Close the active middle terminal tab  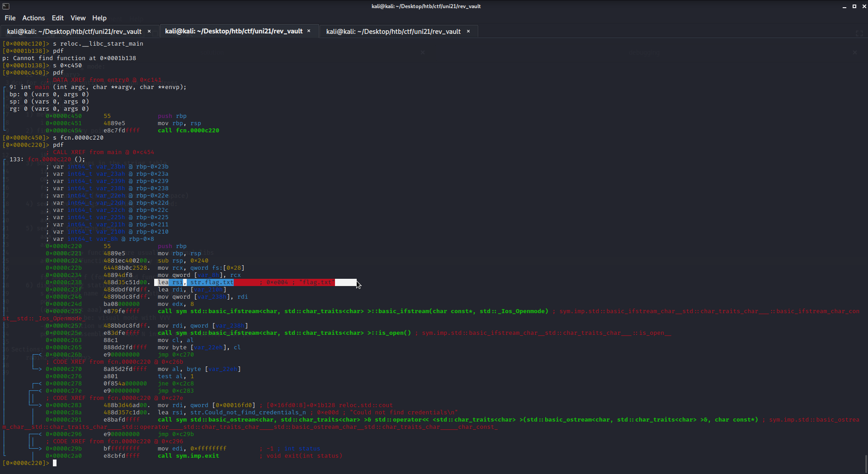coord(309,31)
